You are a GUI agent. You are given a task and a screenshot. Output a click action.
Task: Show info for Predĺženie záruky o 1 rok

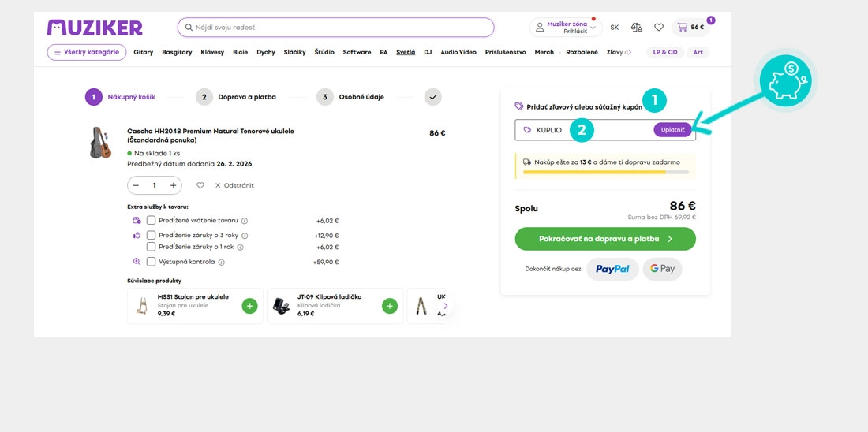point(240,248)
